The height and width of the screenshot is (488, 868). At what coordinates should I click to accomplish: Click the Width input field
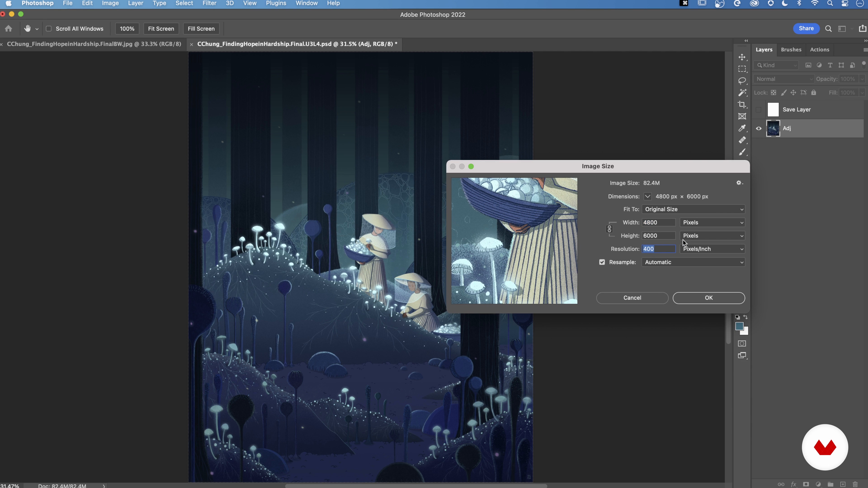pyautogui.click(x=659, y=222)
